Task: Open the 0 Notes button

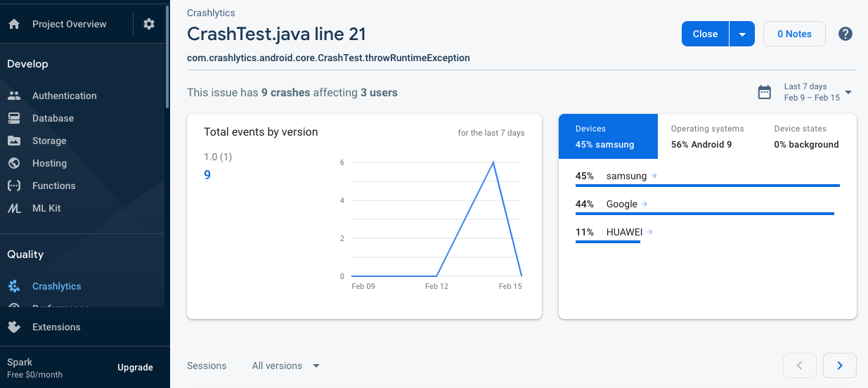Action: point(794,34)
